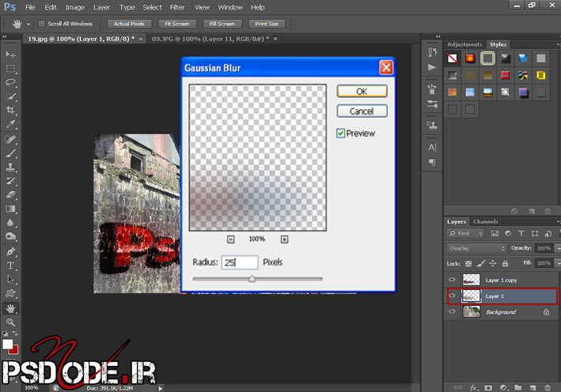Select the Quick Selection tool
Viewport: 561px width, 392px height.
coord(10,96)
